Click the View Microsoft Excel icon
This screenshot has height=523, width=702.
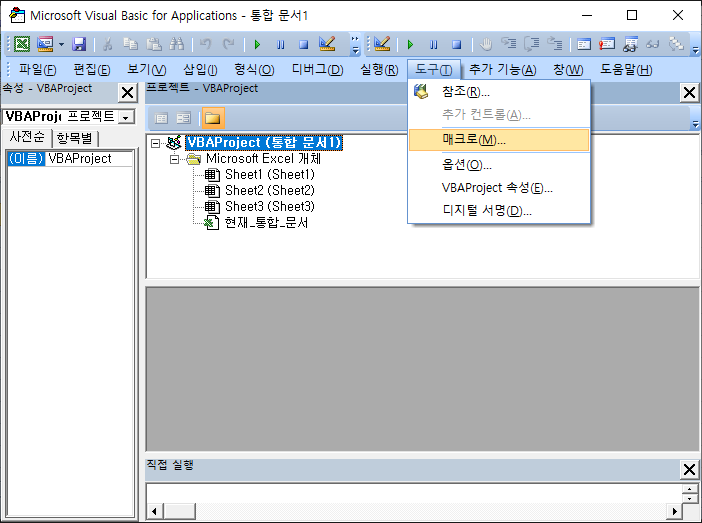[x=22, y=44]
